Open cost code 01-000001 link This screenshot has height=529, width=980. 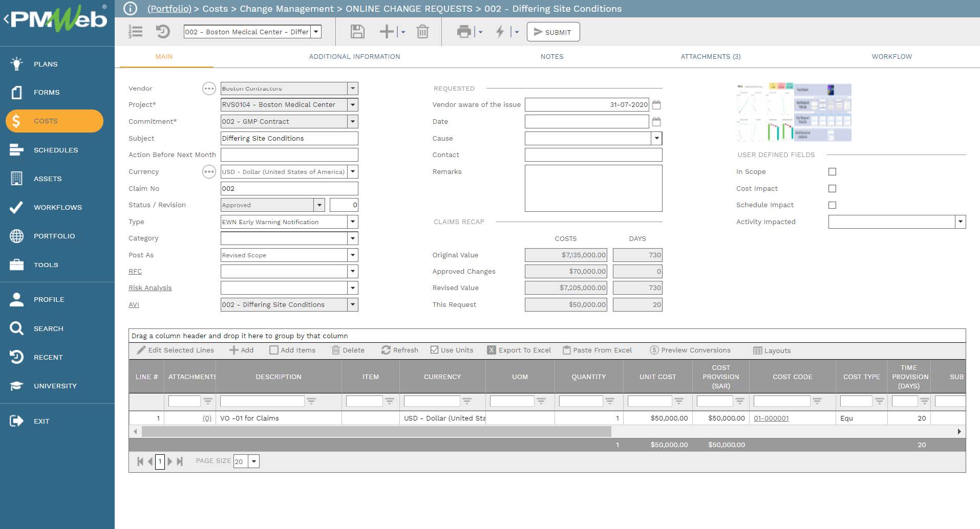coord(771,418)
